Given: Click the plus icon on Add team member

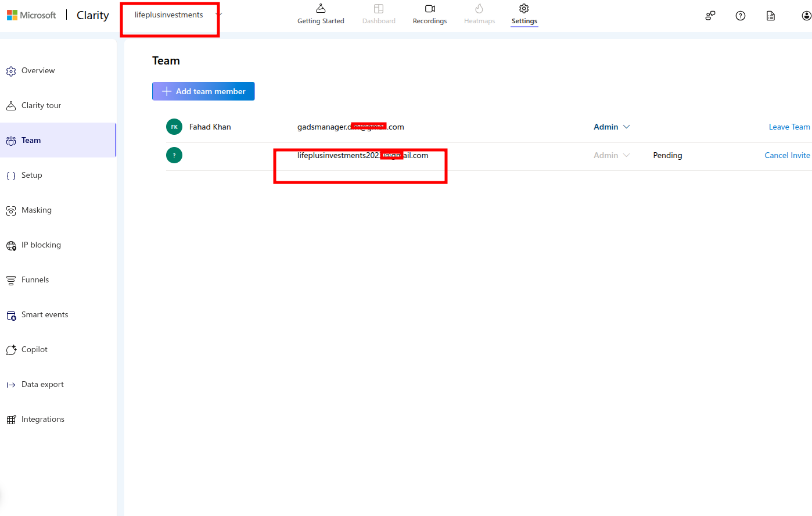Looking at the screenshot, I should [x=167, y=91].
